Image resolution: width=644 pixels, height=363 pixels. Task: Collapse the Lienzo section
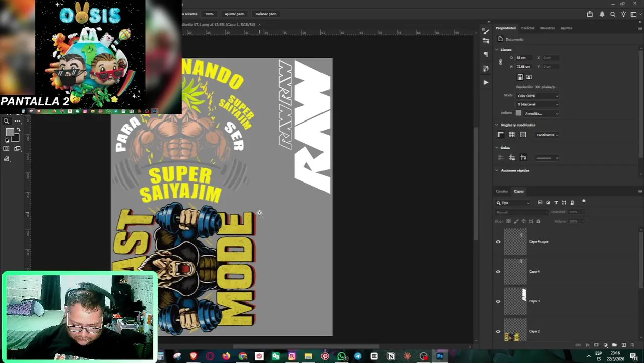click(x=497, y=50)
